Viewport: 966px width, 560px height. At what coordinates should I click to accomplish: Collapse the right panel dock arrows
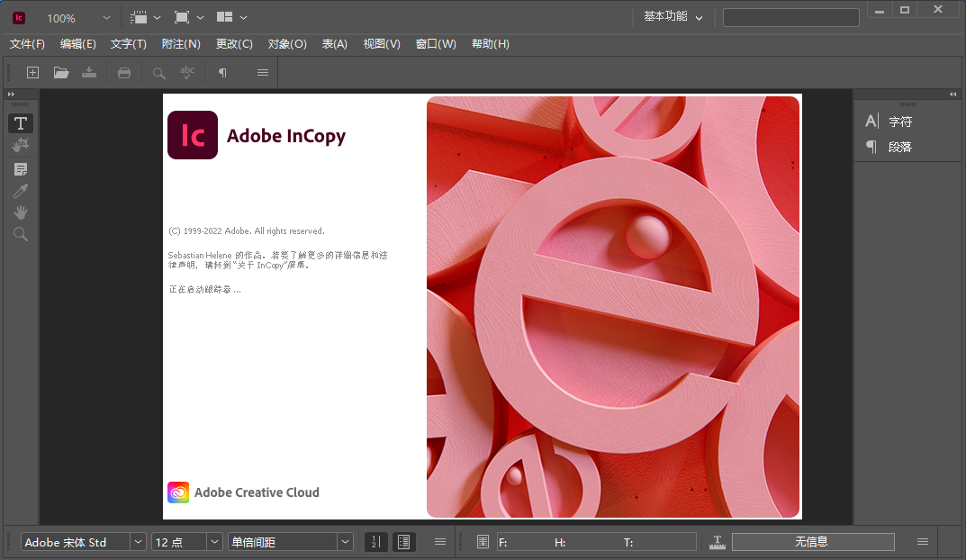[953, 95]
